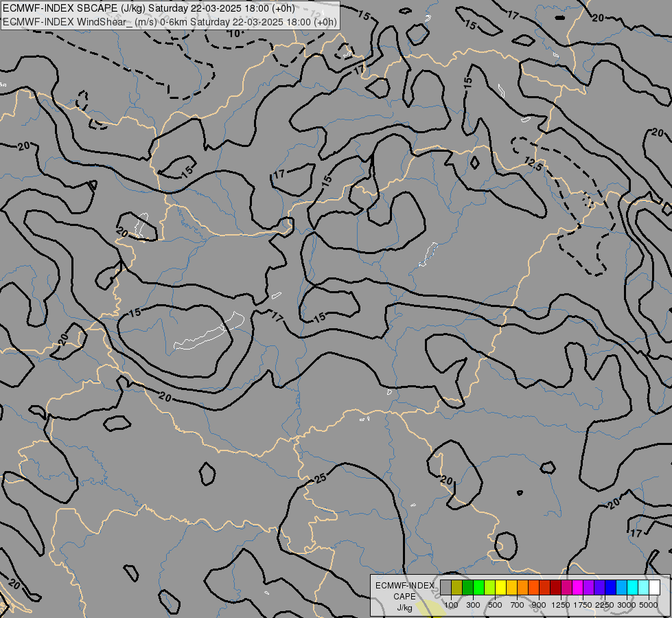Image resolution: width=672 pixels, height=618 pixels.
Task: Click the gray swatch below 100 J/kg
Action: (445, 587)
